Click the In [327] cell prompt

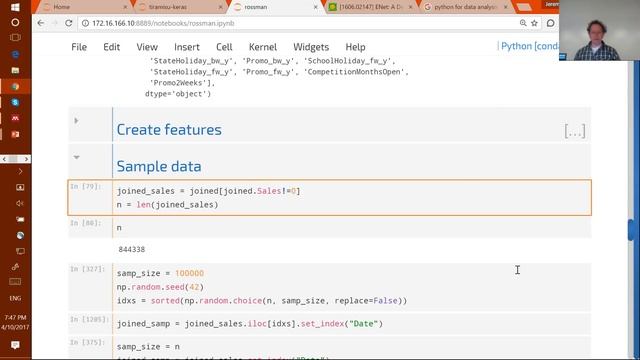click(87, 269)
